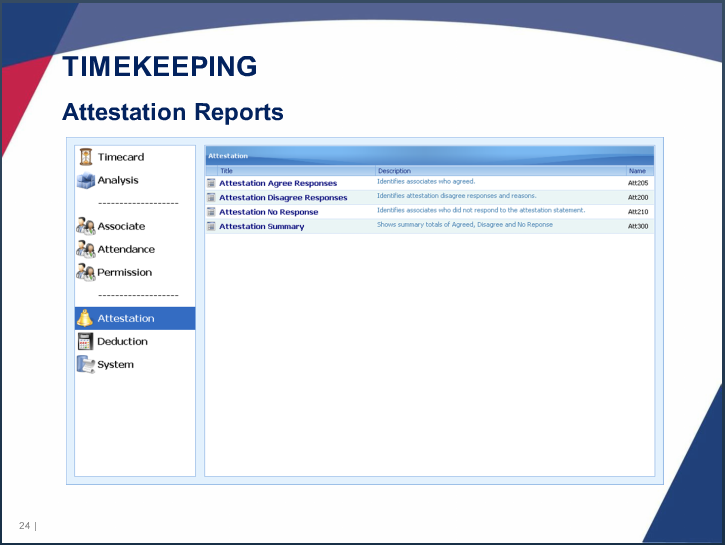Sort reports by Name column header
The image size is (725, 545).
tap(637, 171)
